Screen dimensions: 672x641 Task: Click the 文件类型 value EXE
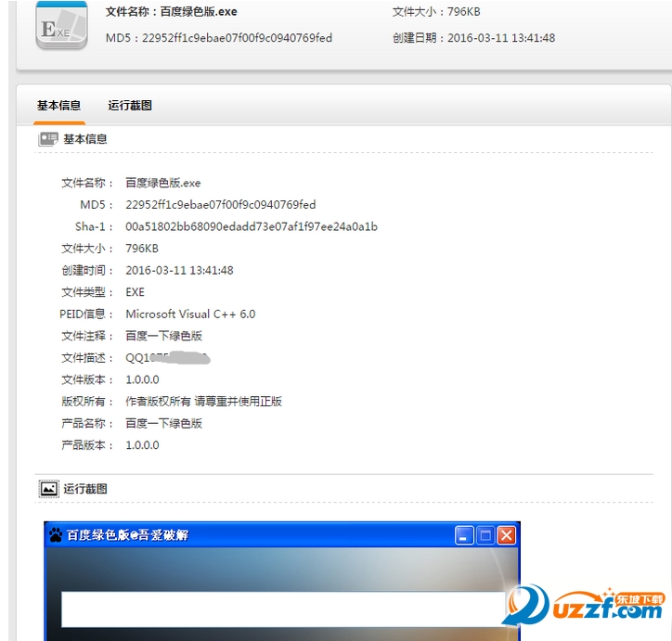[135, 292]
